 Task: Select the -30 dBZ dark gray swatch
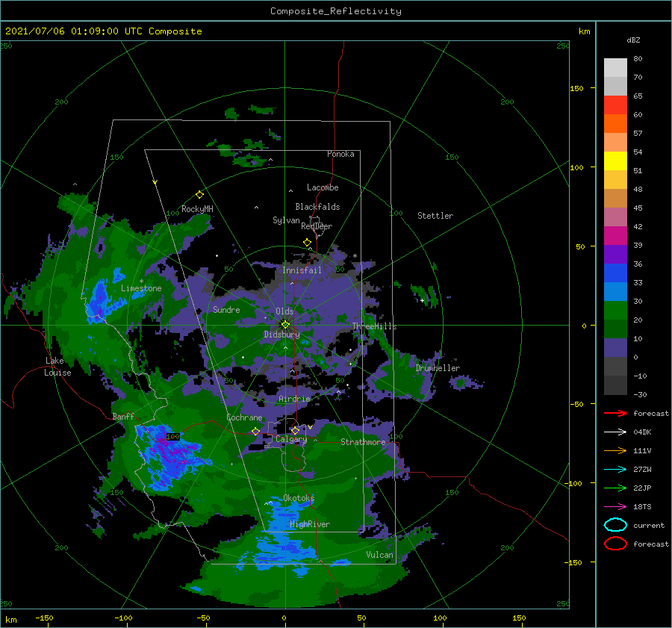click(x=615, y=385)
